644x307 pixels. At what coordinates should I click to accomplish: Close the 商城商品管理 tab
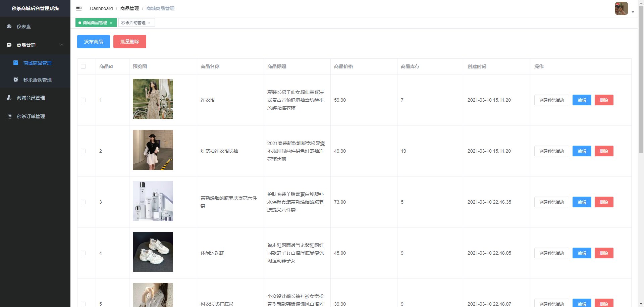point(111,23)
